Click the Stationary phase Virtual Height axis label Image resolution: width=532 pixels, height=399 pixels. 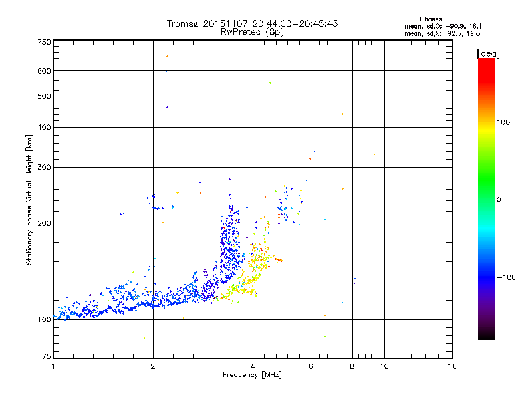coord(29,199)
